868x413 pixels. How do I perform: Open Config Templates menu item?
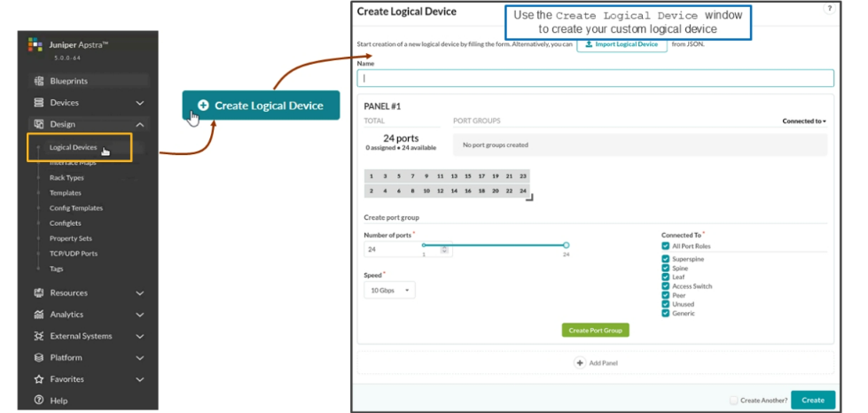[76, 208]
